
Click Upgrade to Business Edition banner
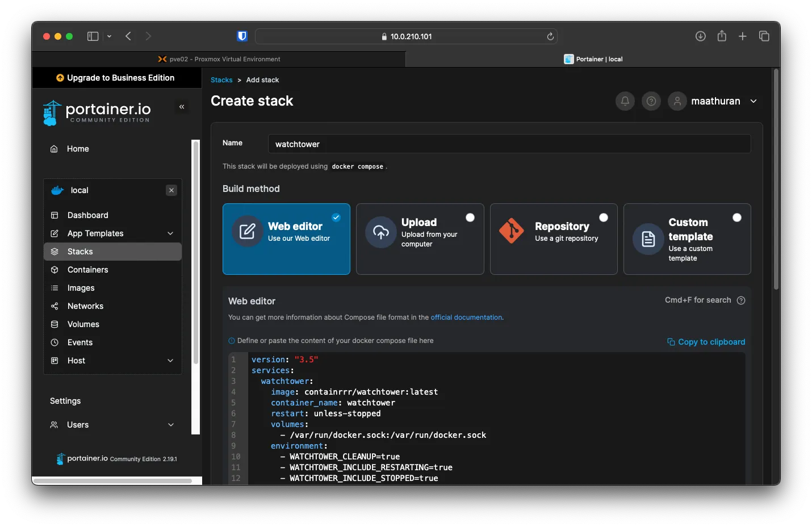[x=116, y=78]
